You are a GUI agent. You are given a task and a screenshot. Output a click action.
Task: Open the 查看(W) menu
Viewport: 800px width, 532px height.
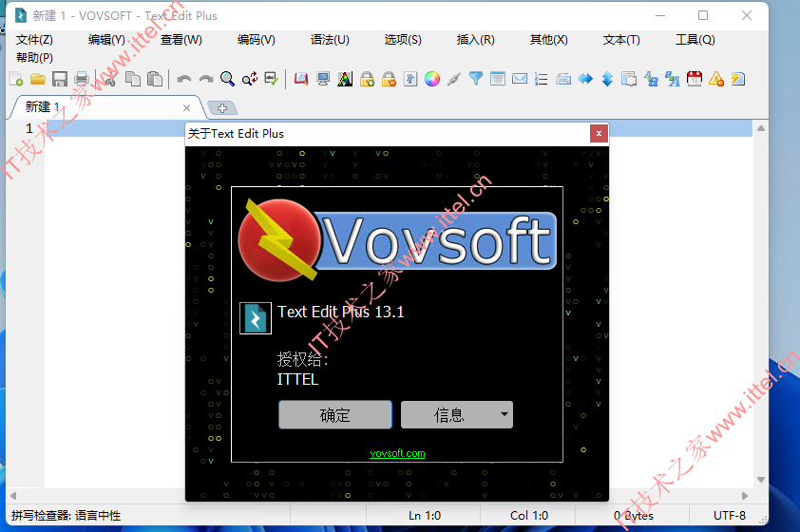point(181,40)
